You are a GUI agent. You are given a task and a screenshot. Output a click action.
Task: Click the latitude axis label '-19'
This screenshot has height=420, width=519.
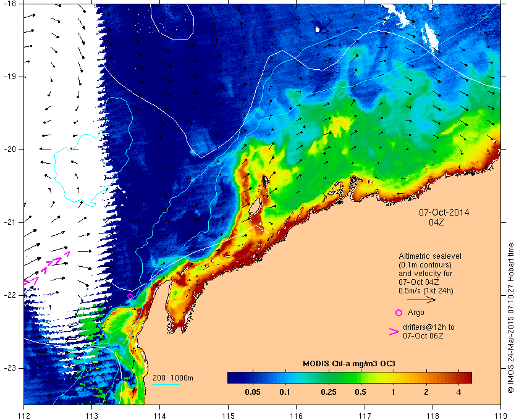tap(9, 77)
